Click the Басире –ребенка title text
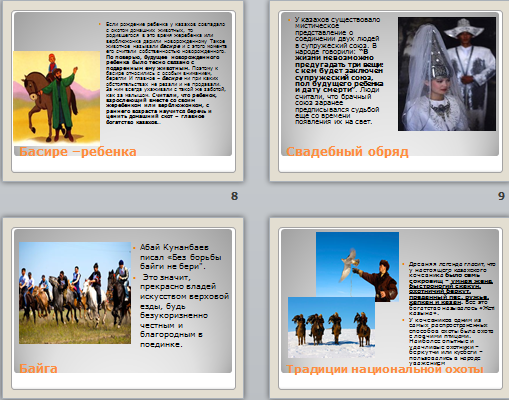Screen dimensions: 509x400 point(78,151)
